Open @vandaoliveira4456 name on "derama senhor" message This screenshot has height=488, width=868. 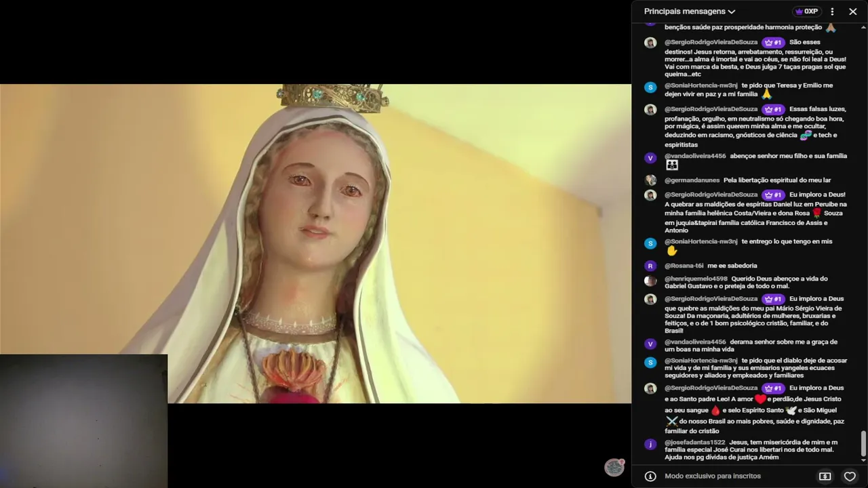pyautogui.click(x=695, y=342)
